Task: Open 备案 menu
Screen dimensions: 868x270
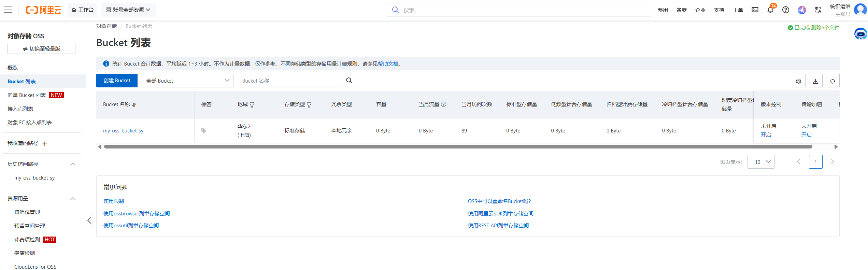Action: 682,10
